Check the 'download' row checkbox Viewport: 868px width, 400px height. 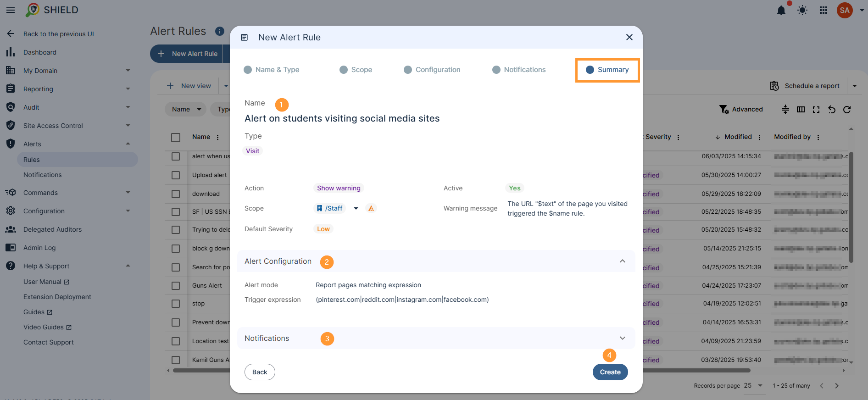176,194
